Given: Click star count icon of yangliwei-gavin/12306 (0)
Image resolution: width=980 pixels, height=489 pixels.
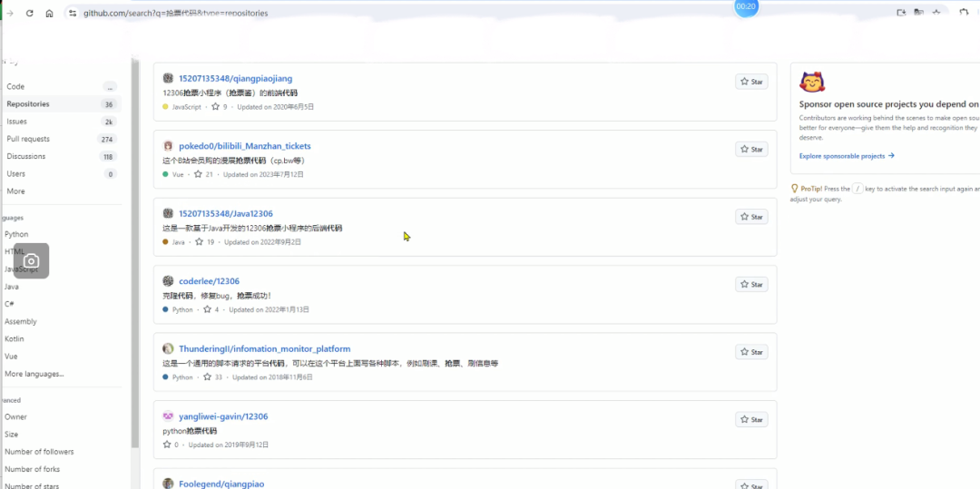Looking at the screenshot, I should point(167,445).
